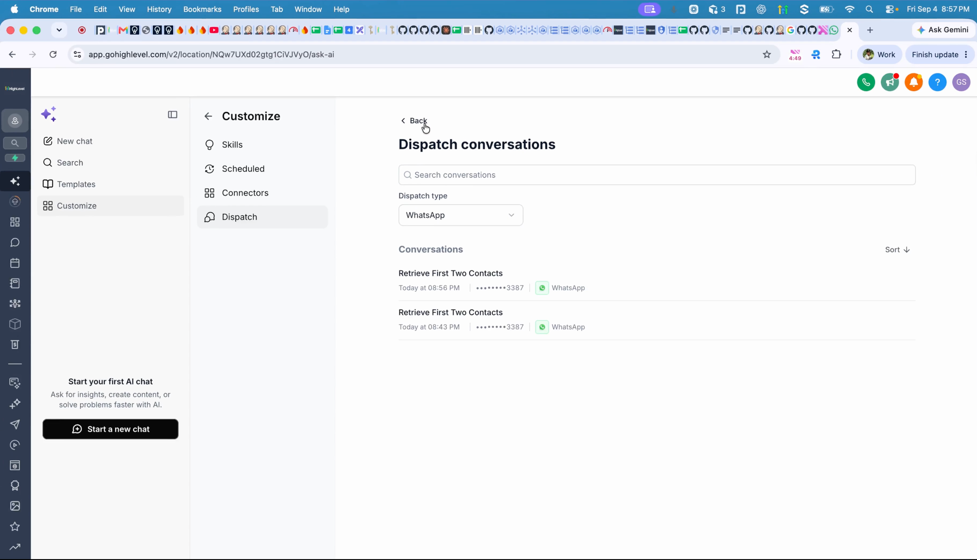Open Conversations chat bubble icon in left rail
Image resolution: width=977 pixels, height=560 pixels.
pyautogui.click(x=15, y=242)
